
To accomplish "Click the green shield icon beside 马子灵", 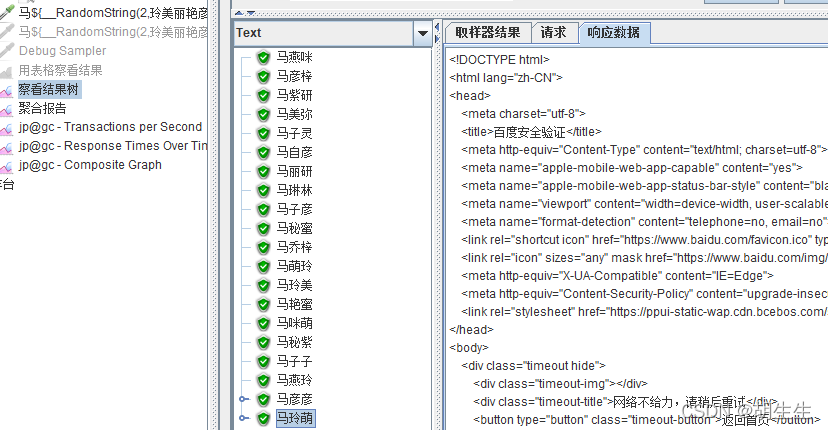I will (x=264, y=133).
